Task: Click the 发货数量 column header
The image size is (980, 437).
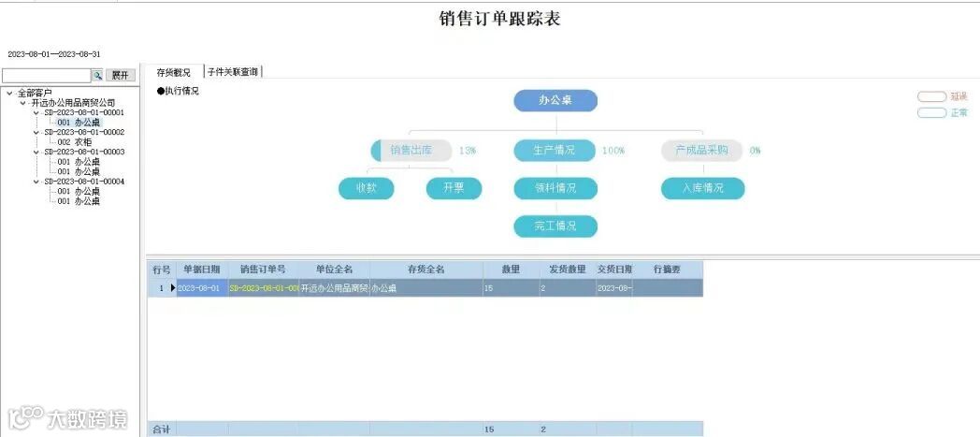Action: pyautogui.click(x=568, y=269)
